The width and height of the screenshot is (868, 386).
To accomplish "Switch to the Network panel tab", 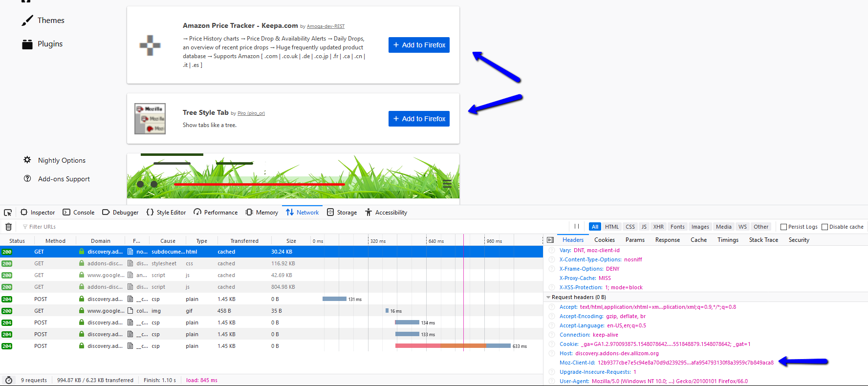I will (303, 213).
